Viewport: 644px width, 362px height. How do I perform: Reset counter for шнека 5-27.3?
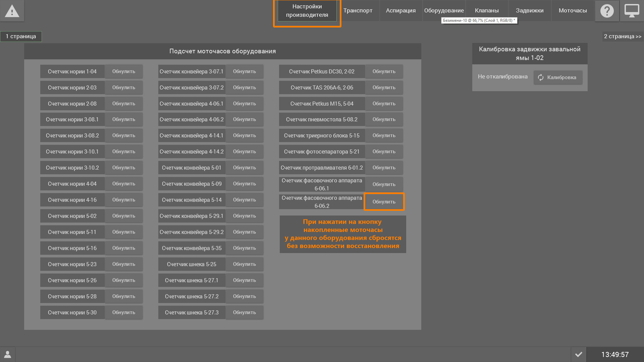pyautogui.click(x=244, y=312)
